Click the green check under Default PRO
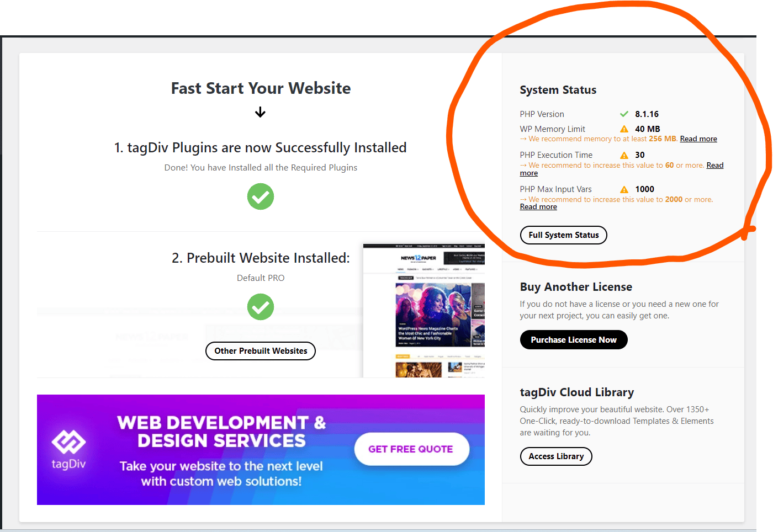This screenshot has height=532, width=773. pos(261,307)
